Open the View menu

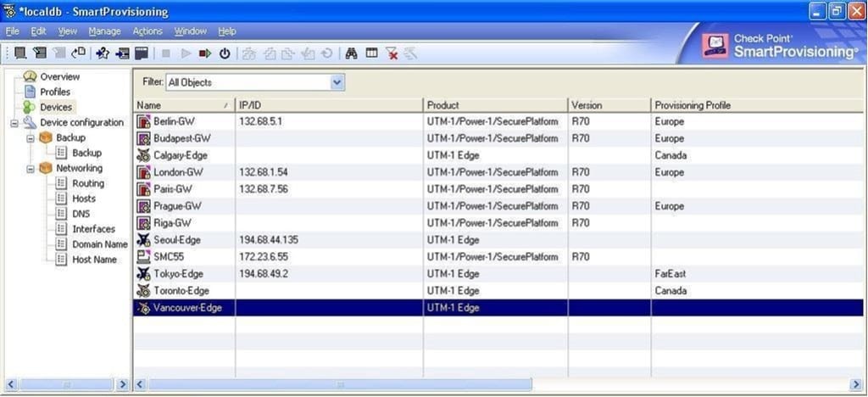click(68, 31)
